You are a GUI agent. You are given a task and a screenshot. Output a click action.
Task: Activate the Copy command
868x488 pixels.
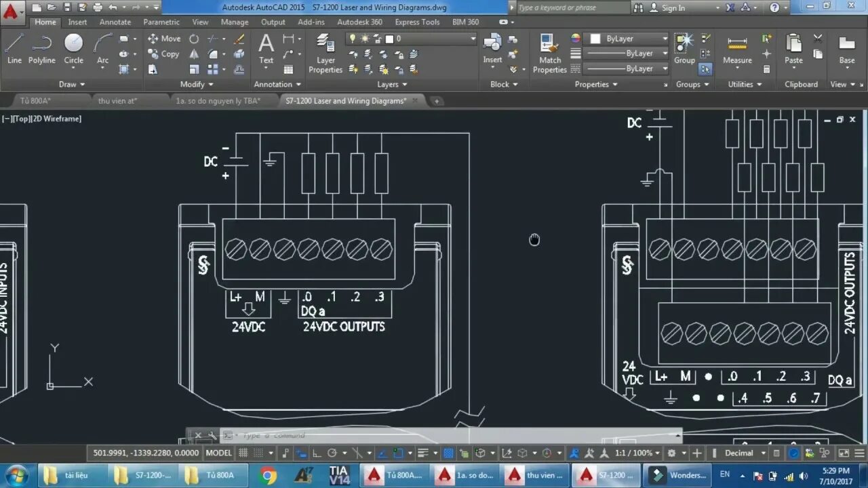point(164,54)
